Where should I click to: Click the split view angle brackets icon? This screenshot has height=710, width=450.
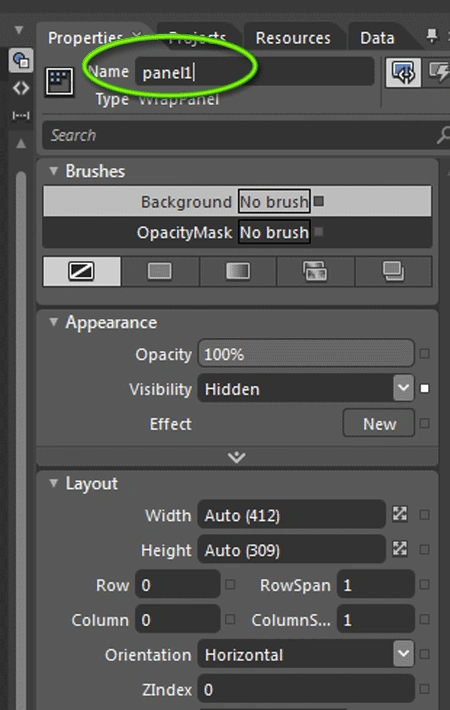click(x=21, y=88)
